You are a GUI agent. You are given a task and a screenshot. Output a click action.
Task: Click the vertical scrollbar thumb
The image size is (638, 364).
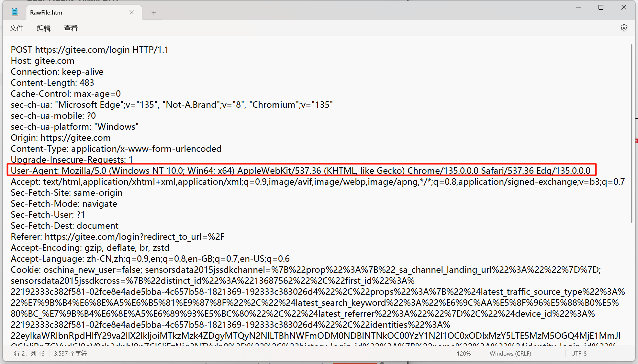pyautogui.click(x=631, y=133)
